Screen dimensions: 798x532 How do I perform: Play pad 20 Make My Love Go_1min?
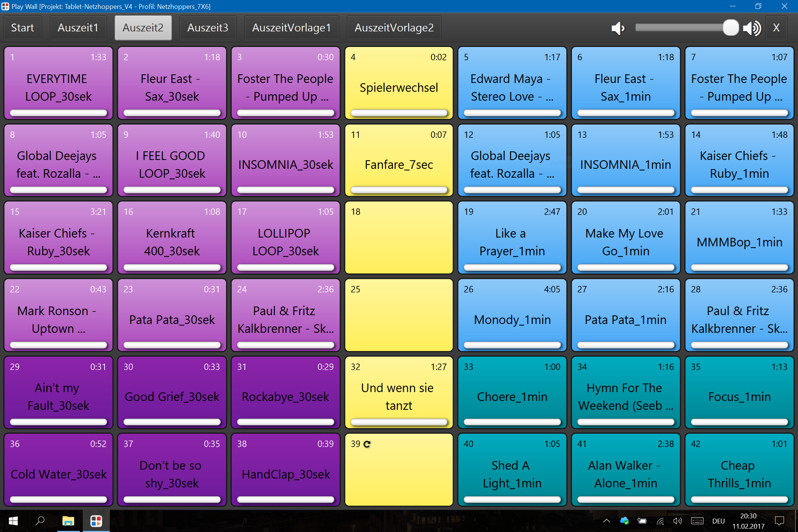(625, 238)
